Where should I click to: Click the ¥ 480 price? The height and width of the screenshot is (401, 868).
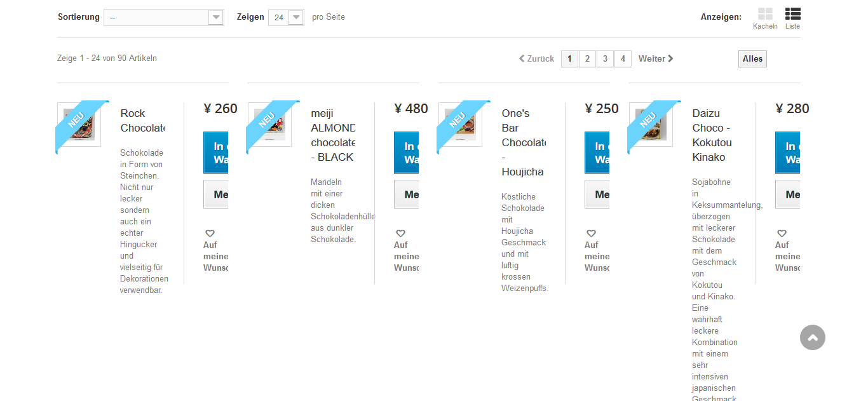click(x=411, y=109)
